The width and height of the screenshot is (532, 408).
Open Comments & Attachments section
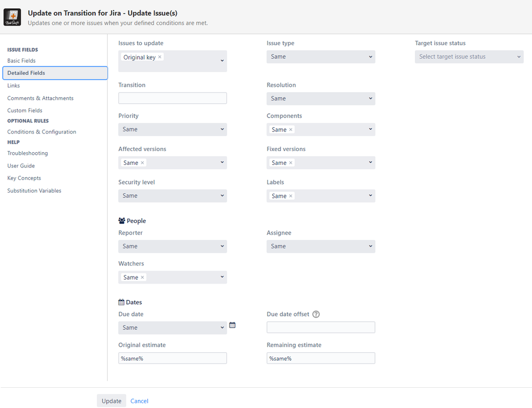point(40,98)
